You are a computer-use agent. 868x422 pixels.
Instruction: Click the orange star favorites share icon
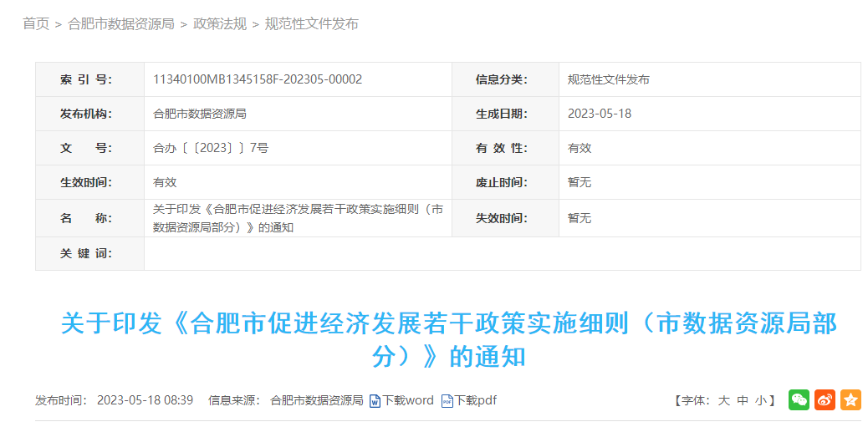tap(850, 400)
